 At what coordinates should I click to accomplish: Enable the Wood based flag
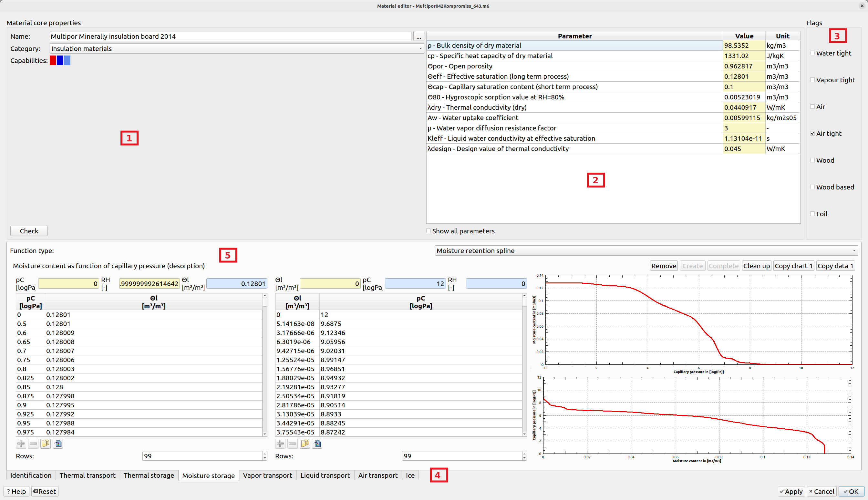[812, 187]
